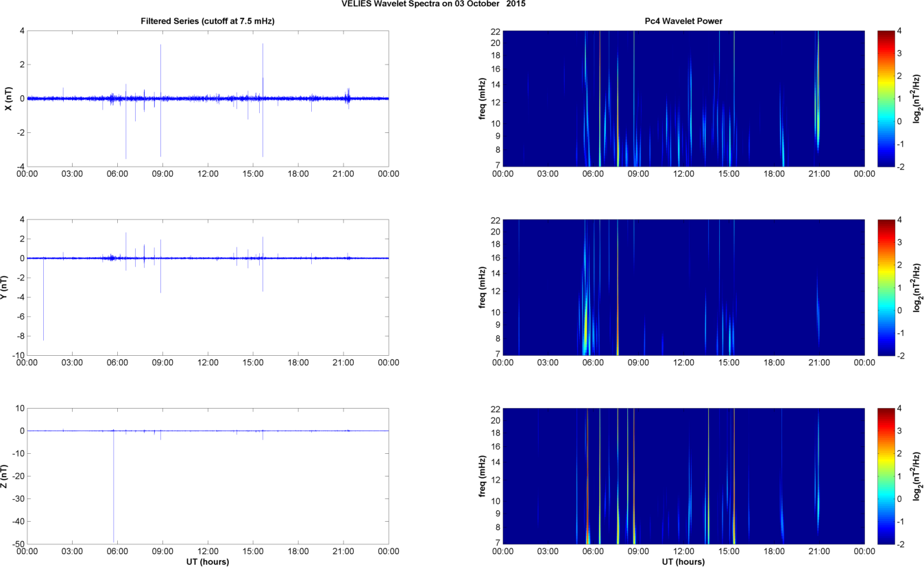Click the colorbar beside the bottom spectrogram
The height and width of the screenshot is (567, 924).
tap(886, 476)
